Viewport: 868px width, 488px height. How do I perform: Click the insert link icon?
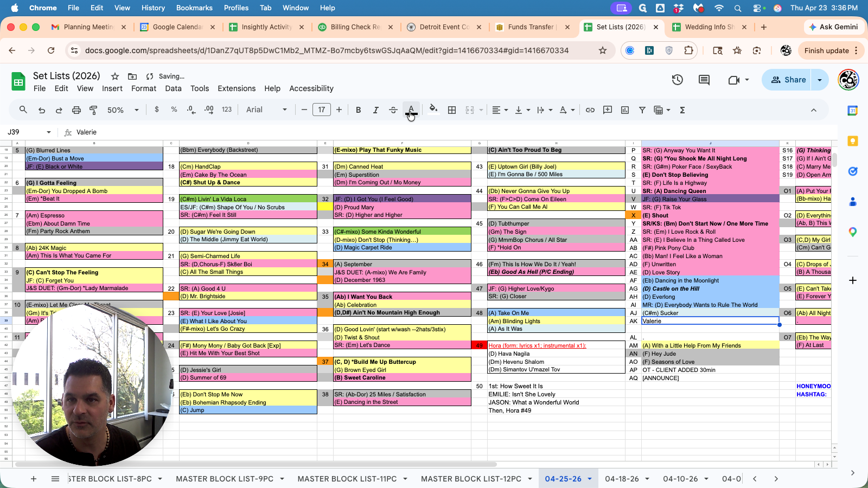point(590,110)
